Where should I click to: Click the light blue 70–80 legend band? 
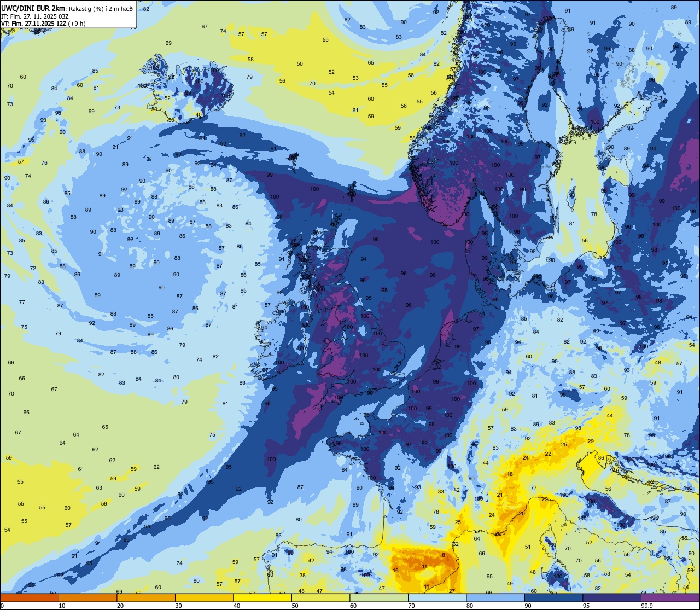437,597
